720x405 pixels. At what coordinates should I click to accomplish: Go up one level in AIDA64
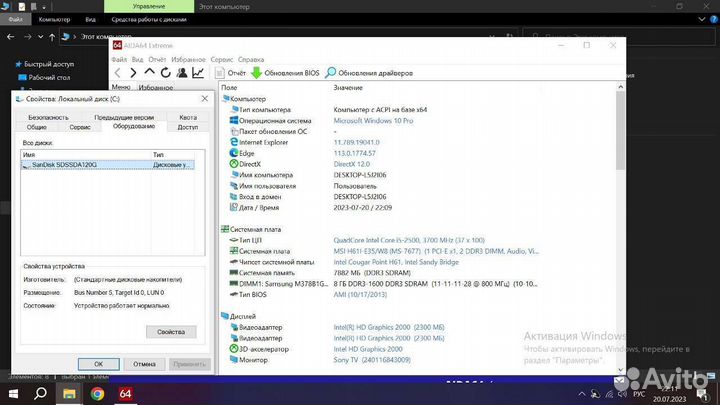coord(149,72)
